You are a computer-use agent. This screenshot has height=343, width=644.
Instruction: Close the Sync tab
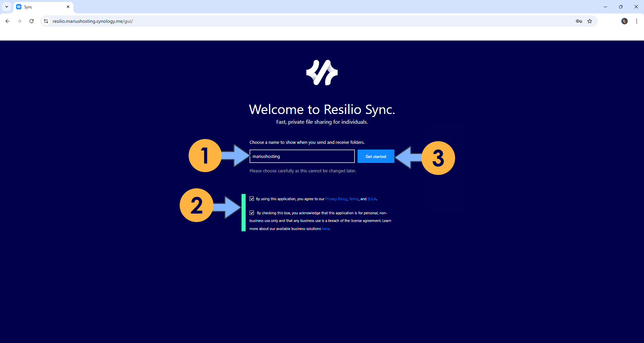[x=68, y=7]
